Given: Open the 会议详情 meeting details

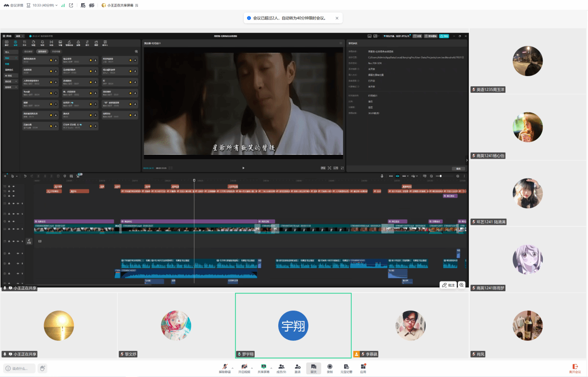Looking at the screenshot, I should (13, 5).
